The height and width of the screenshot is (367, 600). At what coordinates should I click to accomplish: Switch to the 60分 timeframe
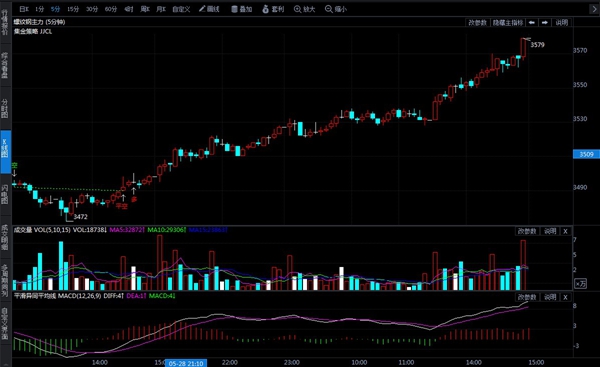(111, 9)
